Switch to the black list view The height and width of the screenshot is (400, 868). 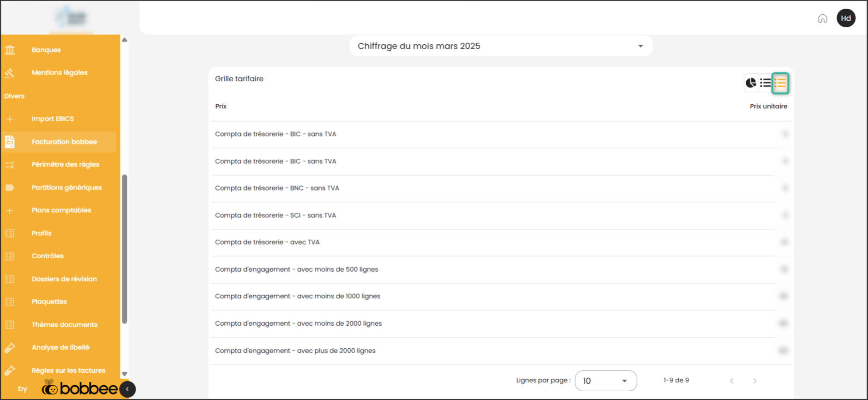pyautogui.click(x=766, y=83)
